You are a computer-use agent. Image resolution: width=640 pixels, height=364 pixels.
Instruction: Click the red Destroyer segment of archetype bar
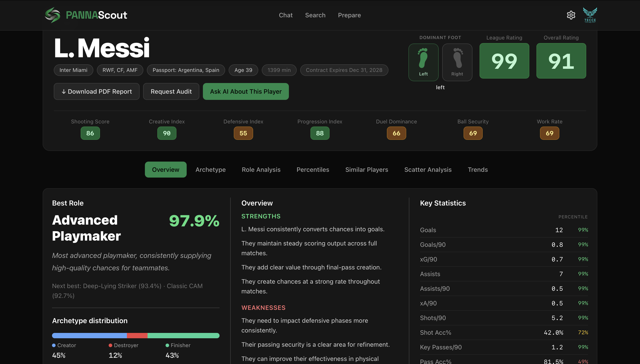coord(137,336)
